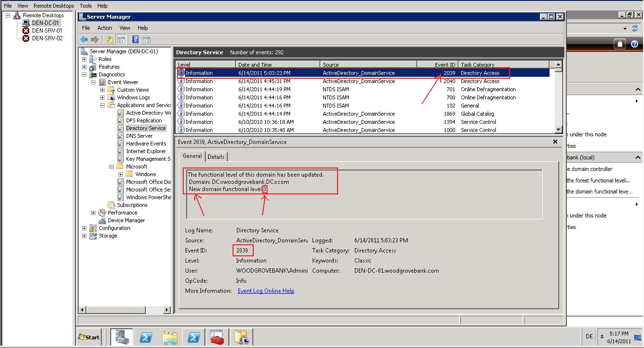Collapse the Applications and Services Logs node
The width and height of the screenshot is (644, 348).
[102, 105]
